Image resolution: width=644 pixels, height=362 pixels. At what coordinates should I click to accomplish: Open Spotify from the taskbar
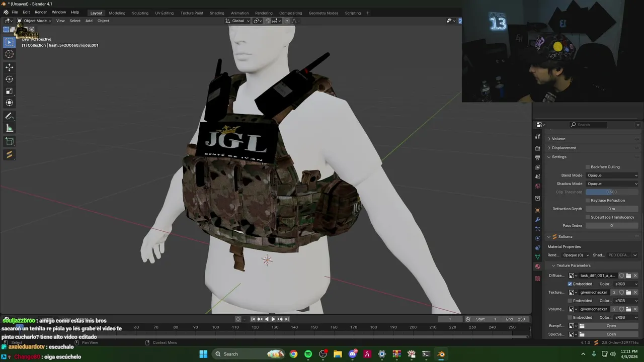(308, 354)
